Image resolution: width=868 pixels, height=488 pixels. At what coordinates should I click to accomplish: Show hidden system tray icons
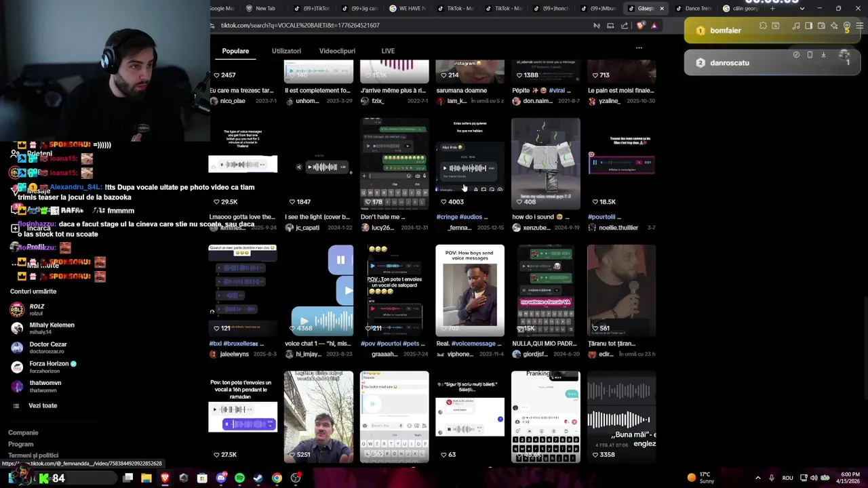(758, 478)
